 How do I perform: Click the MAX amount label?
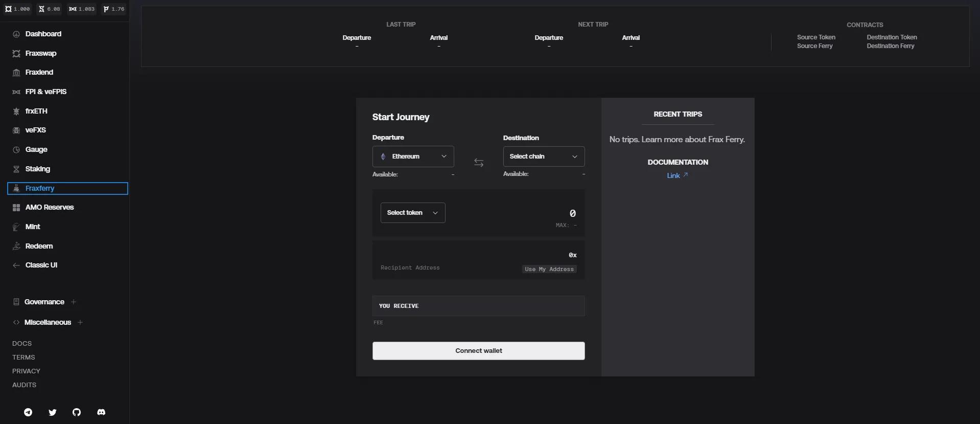566,226
